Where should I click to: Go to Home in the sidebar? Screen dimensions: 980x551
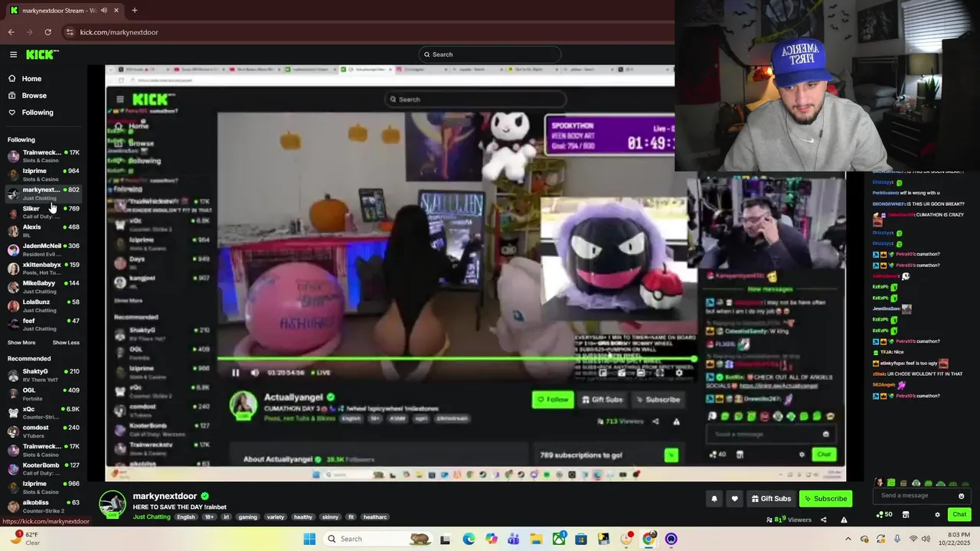(31, 79)
